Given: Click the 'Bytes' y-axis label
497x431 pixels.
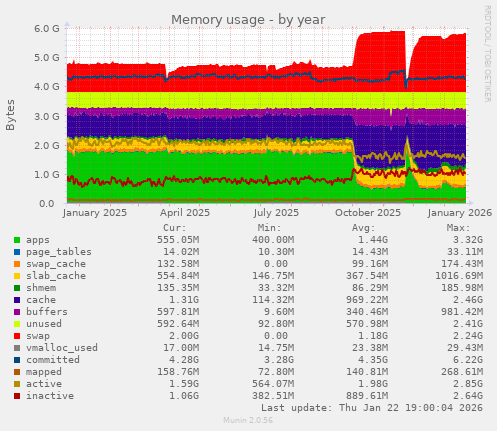Looking at the screenshot, I should pyautogui.click(x=10, y=115).
